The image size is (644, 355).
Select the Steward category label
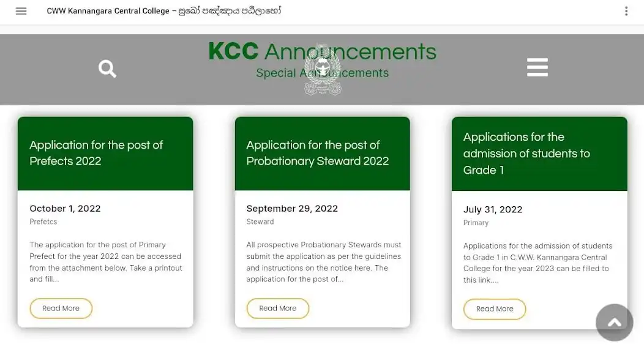pyautogui.click(x=260, y=222)
